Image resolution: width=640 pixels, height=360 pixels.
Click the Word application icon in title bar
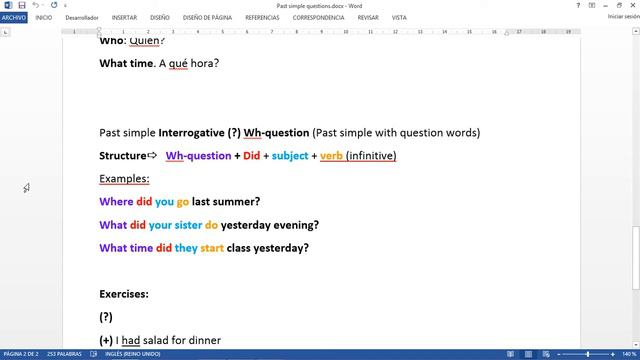(x=8, y=5)
